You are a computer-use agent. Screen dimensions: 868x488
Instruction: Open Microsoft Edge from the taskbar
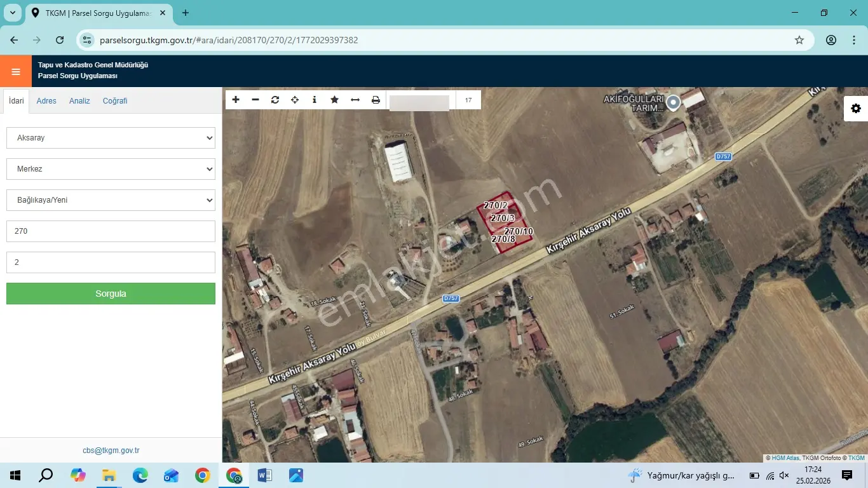click(140, 475)
